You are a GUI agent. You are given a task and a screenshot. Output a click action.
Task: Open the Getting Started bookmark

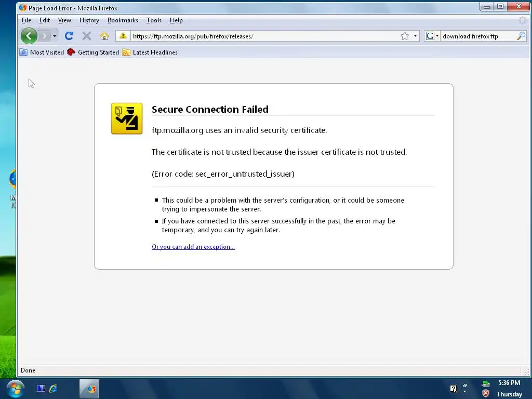93,52
